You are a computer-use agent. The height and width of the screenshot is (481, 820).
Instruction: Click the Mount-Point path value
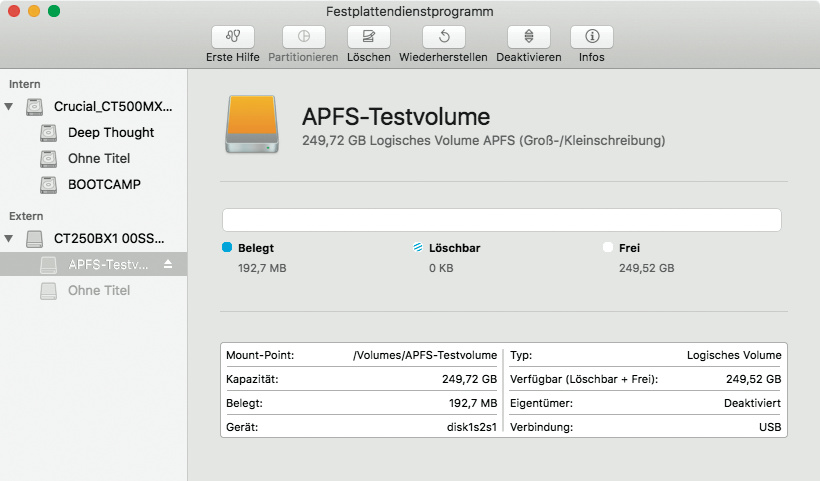pos(425,355)
